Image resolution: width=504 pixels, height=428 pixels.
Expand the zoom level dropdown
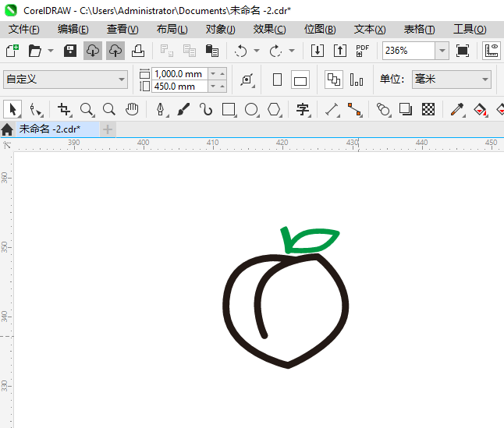coord(442,51)
